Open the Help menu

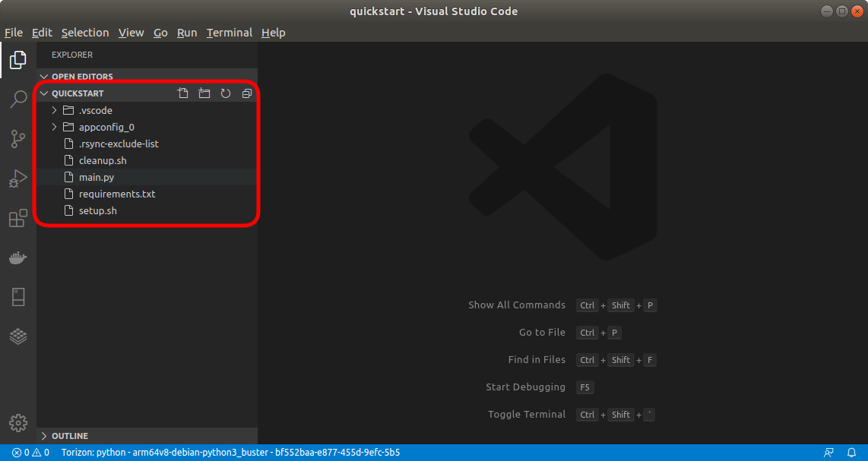[x=274, y=33]
